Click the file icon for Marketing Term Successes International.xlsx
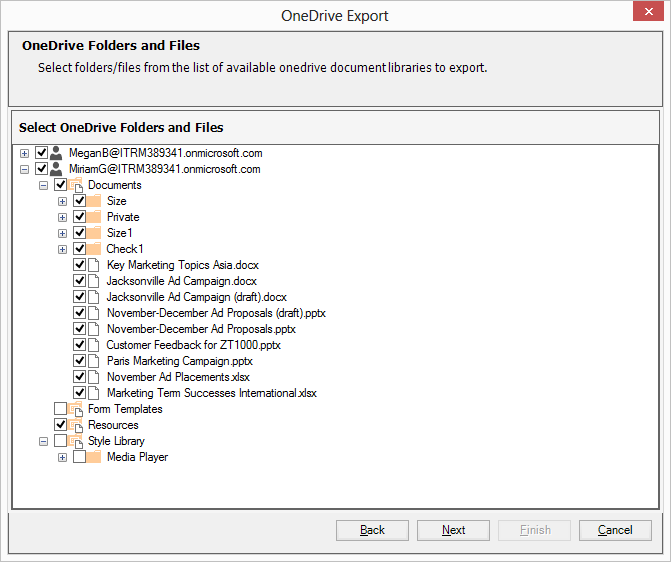671x562 pixels. click(93, 393)
